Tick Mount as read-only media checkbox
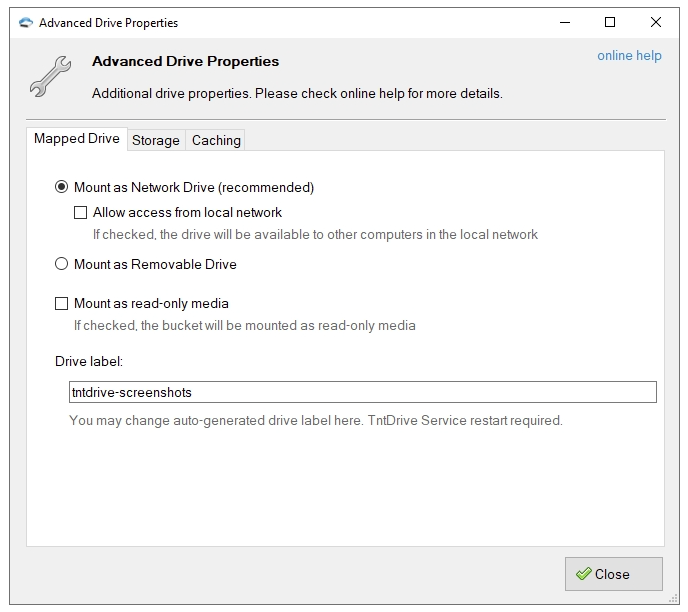688x612 pixels. click(x=62, y=303)
